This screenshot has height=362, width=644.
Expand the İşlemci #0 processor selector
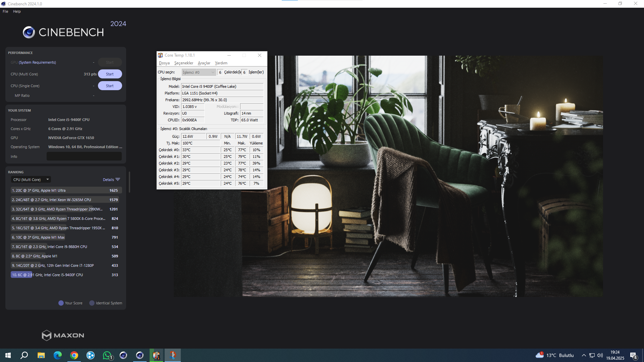tap(199, 72)
